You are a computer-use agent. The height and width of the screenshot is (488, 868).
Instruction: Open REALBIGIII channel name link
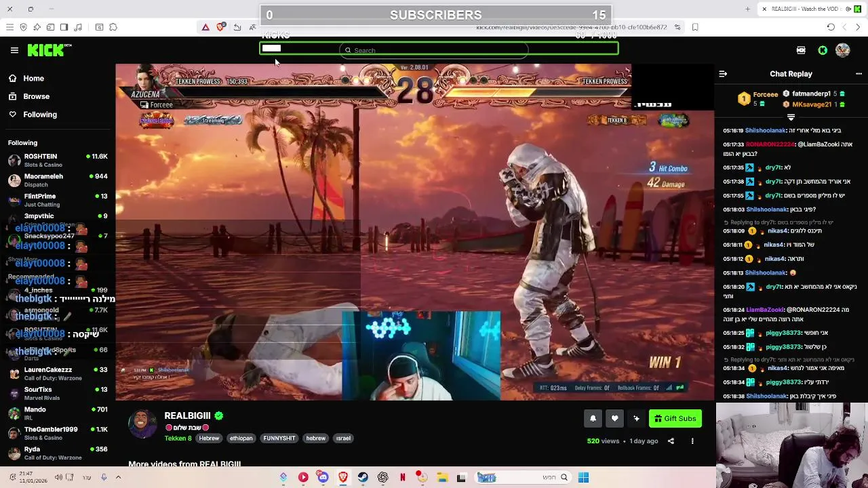click(187, 415)
